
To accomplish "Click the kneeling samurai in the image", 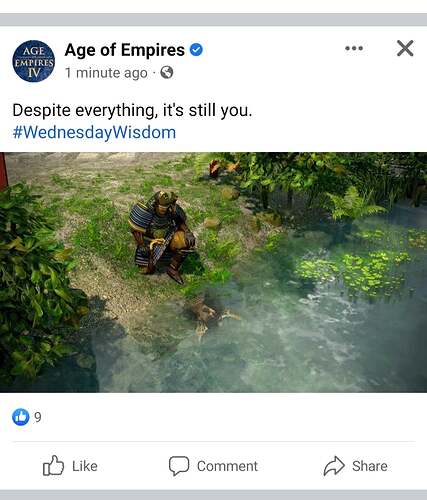I will 162,236.
